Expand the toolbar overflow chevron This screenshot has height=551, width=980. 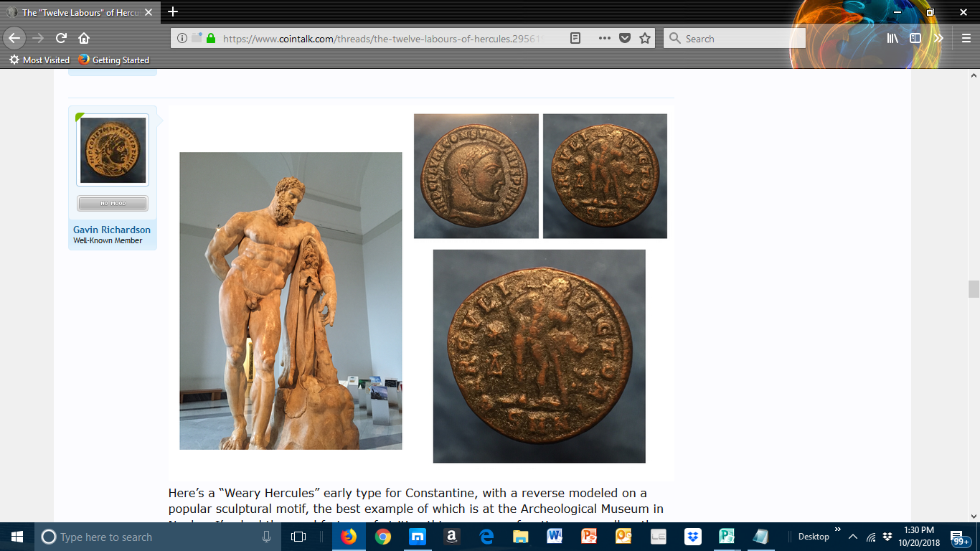938,39
